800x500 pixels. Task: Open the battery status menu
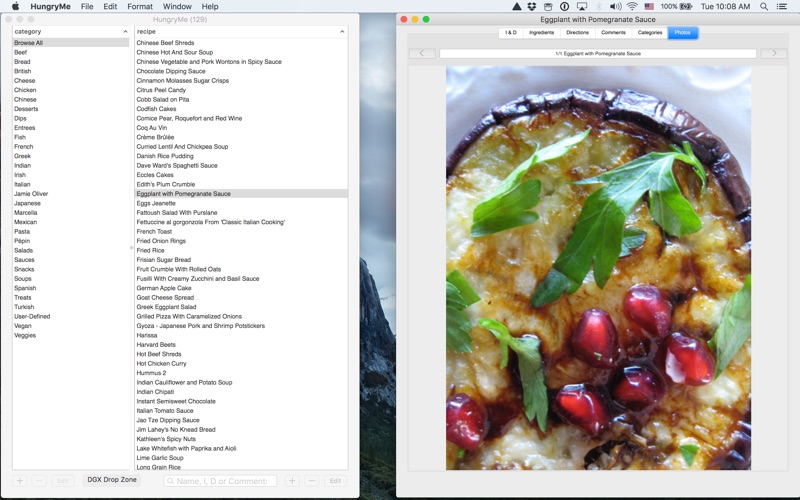tap(676, 7)
